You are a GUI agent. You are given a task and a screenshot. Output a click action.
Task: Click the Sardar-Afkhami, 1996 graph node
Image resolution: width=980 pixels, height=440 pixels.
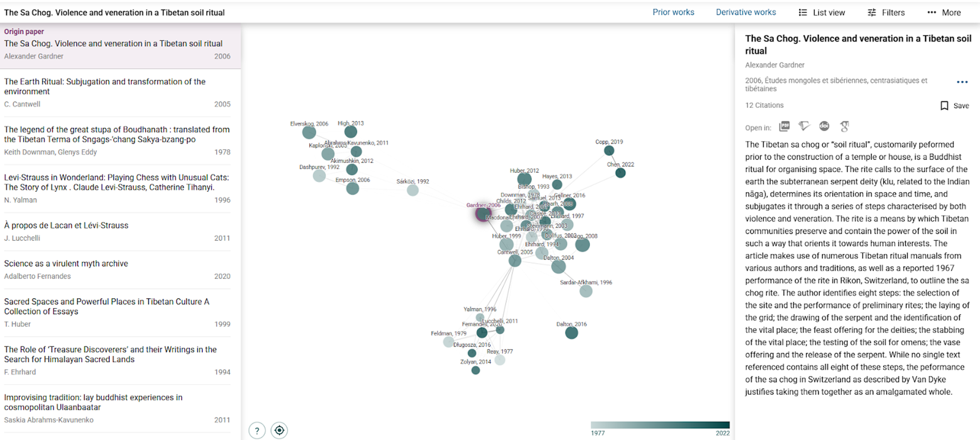[586, 291]
